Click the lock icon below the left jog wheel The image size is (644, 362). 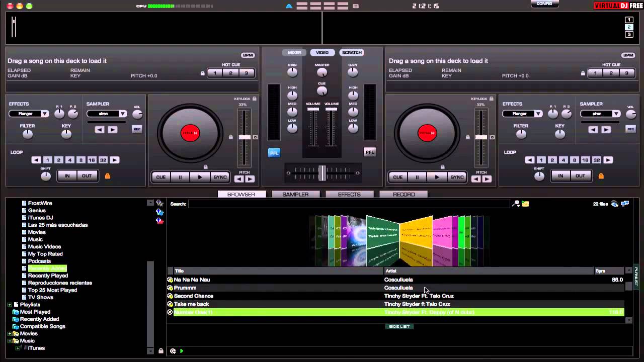point(205,167)
